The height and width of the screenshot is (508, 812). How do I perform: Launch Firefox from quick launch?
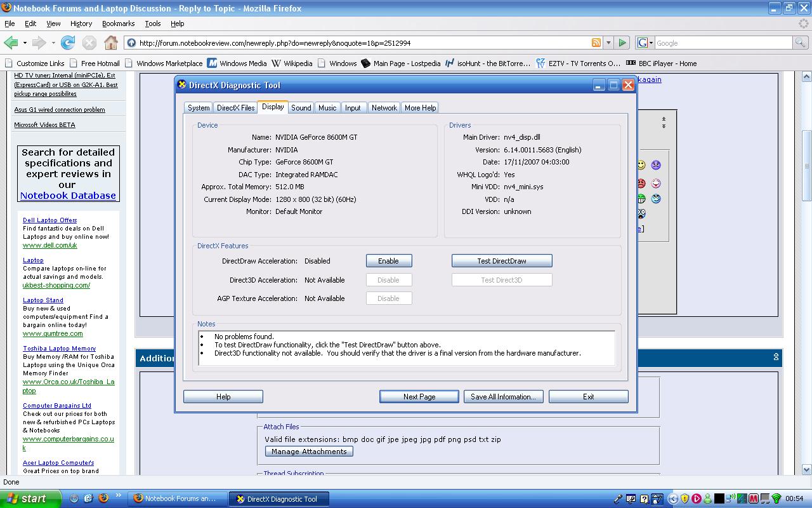[103, 498]
